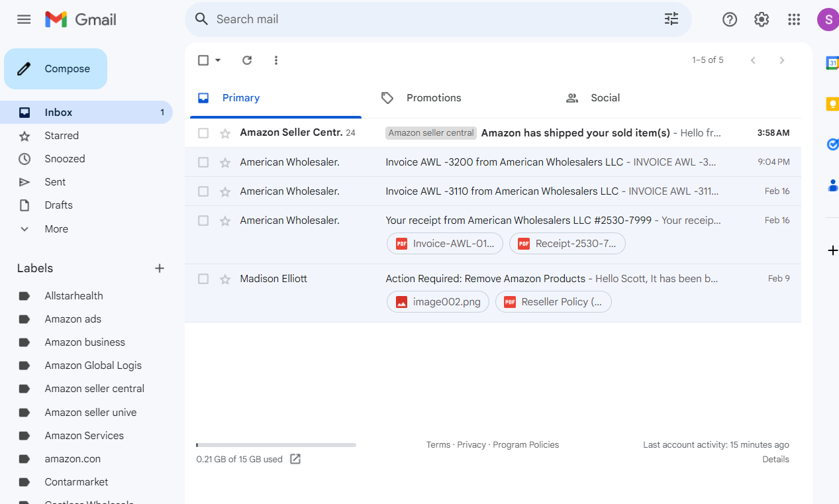Open Google apps grid
The height and width of the screenshot is (504, 839).
(x=794, y=19)
